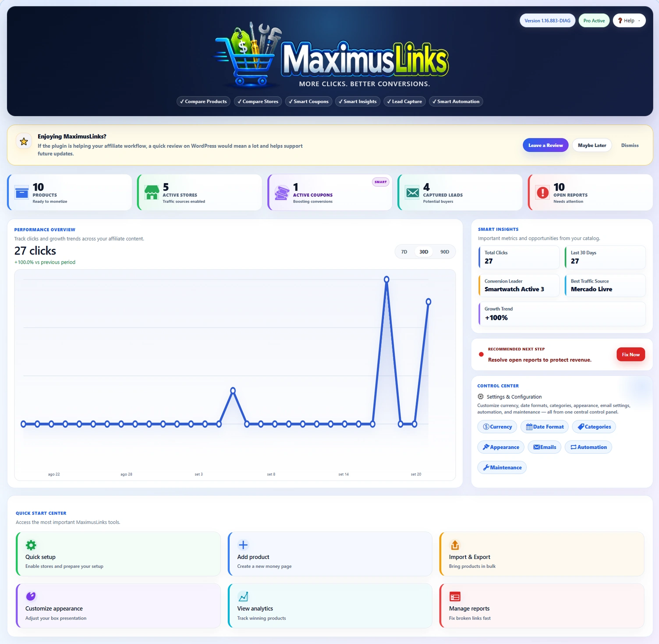Open the Help dropdown menu
659x644 pixels.
pos(629,21)
